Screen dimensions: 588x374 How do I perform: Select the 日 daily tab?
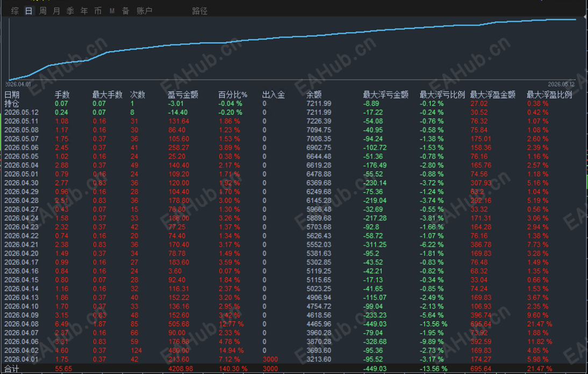coord(29,11)
